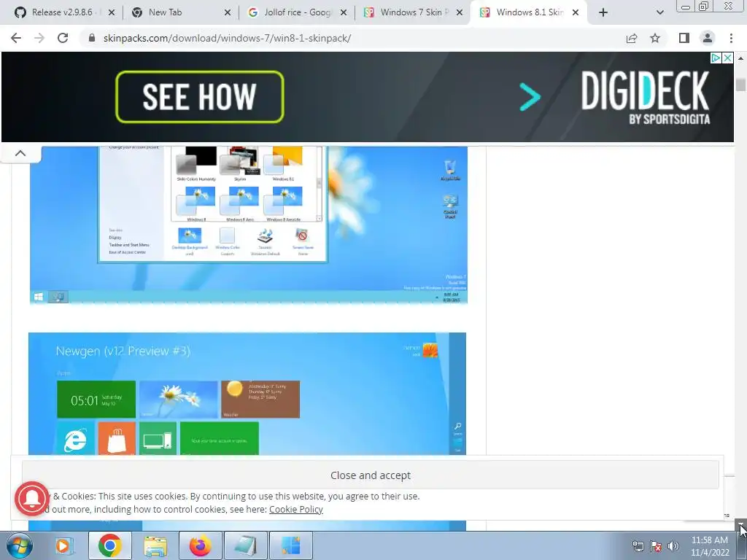Image resolution: width=747 pixels, height=560 pixels.
Task: Close the Jollof rice tab
Action: (344, 13)
